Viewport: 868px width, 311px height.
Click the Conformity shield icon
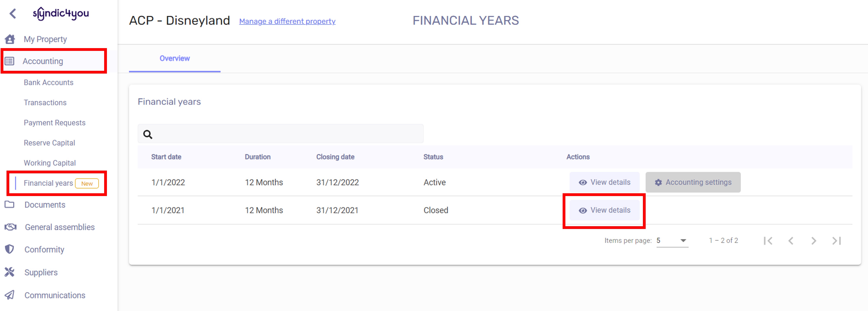point(9,249)
